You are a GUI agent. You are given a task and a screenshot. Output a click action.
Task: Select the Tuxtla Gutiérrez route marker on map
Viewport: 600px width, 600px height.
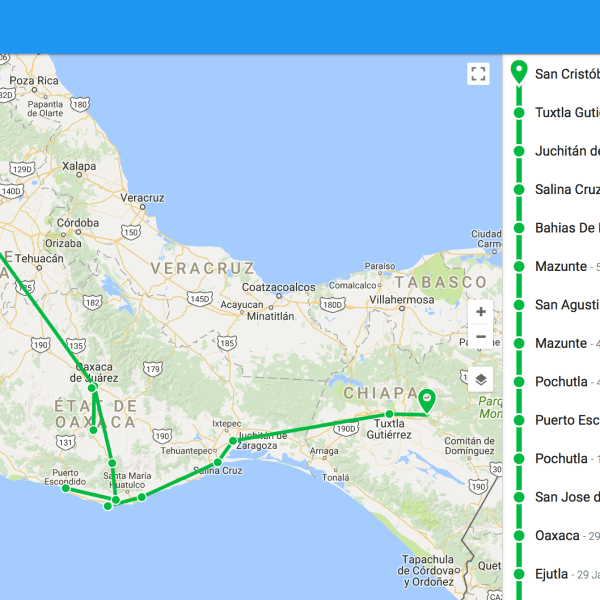(390, 414)
